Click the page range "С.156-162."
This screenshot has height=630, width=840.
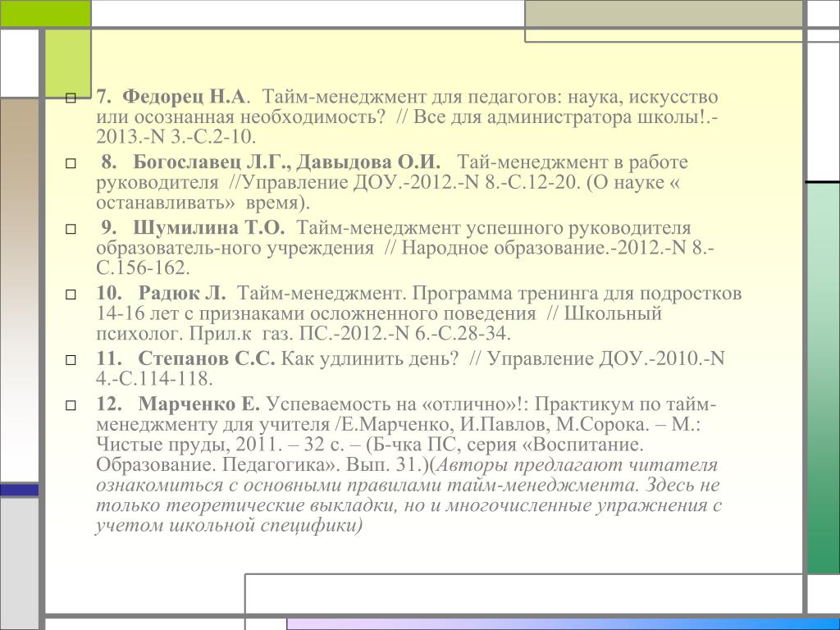(x=143, y=268)
